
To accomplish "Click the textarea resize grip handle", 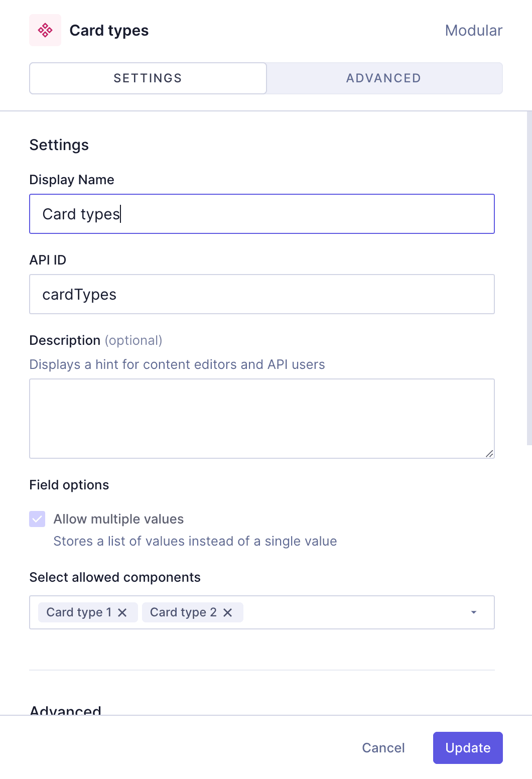I will click(x=489, y=453).
